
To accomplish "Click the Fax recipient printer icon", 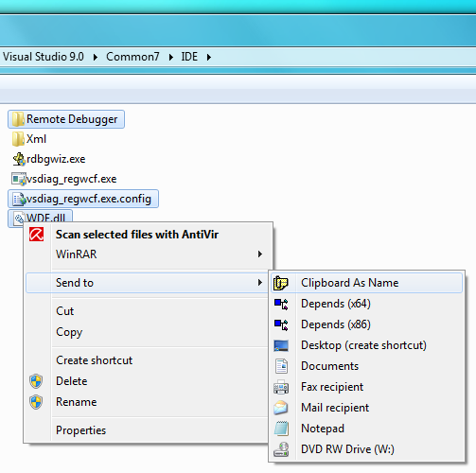I will pyautogui.click(x=281, y=387).
